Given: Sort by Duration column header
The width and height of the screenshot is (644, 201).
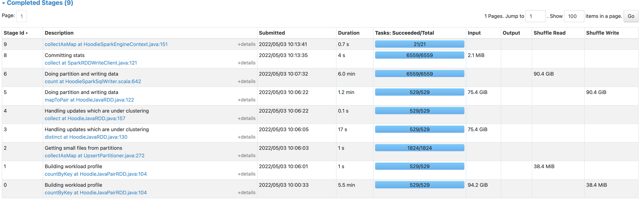Looking at the screenshot, I should 349,33.
